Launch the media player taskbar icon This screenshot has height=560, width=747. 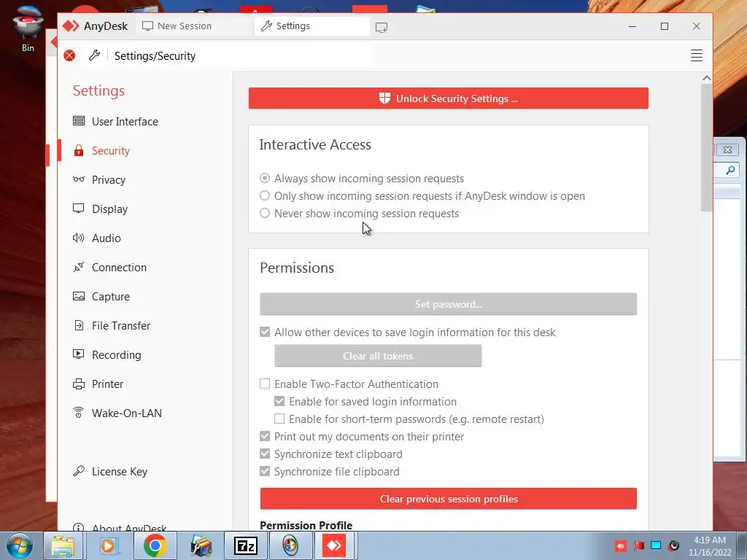(x=108, y=545)
